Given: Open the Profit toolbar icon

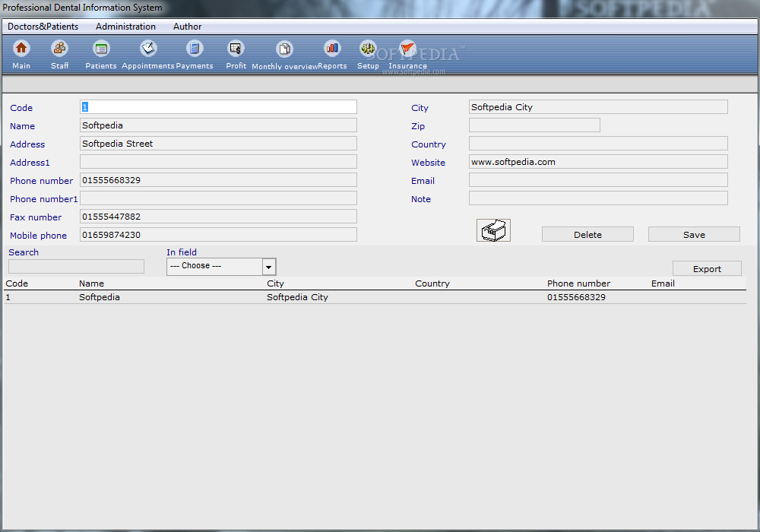Looking at the screenshot, I should (x=236, y=49).
